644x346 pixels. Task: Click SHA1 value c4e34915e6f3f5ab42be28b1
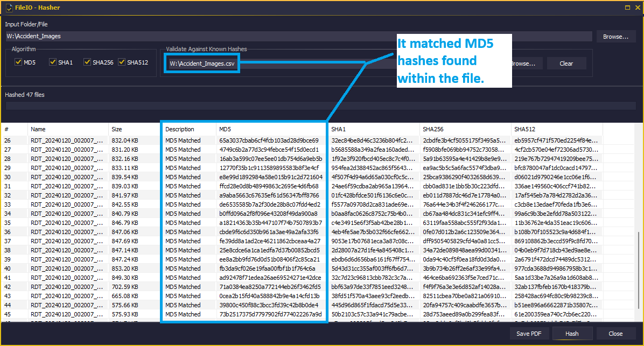(x=372, y=222)
